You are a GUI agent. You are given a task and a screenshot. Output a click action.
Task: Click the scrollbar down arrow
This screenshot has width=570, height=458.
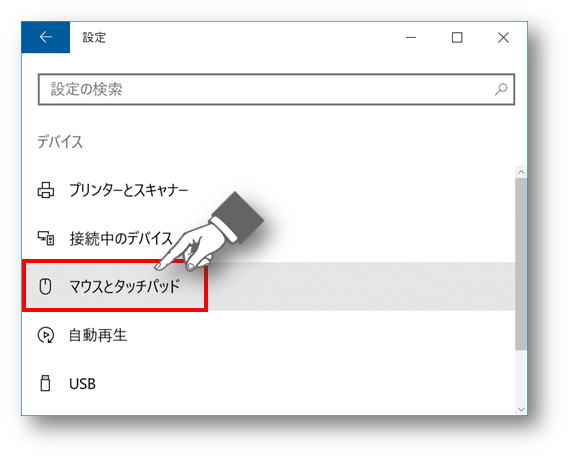pos(521,410)
